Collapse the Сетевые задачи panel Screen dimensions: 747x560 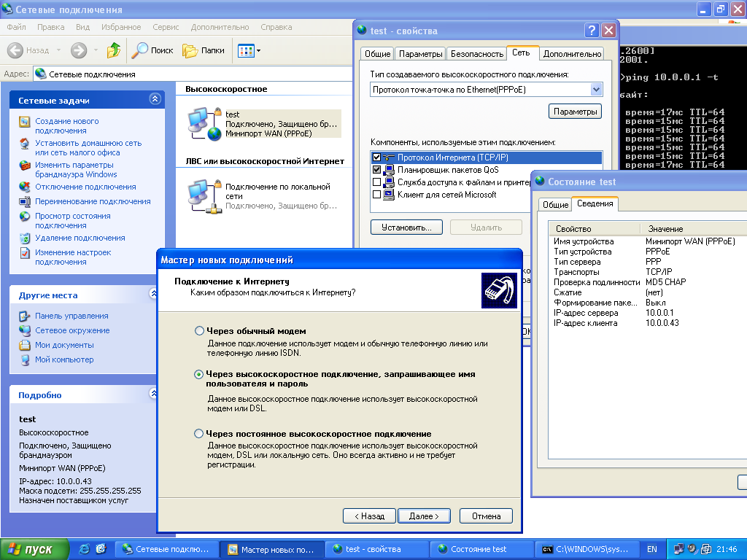click(155, 99)
